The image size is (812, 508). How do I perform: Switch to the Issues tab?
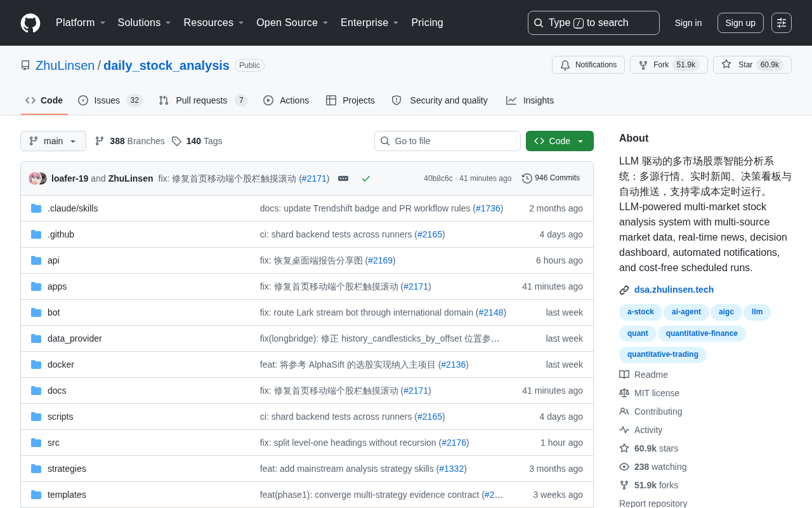click(x=110, y=100)
